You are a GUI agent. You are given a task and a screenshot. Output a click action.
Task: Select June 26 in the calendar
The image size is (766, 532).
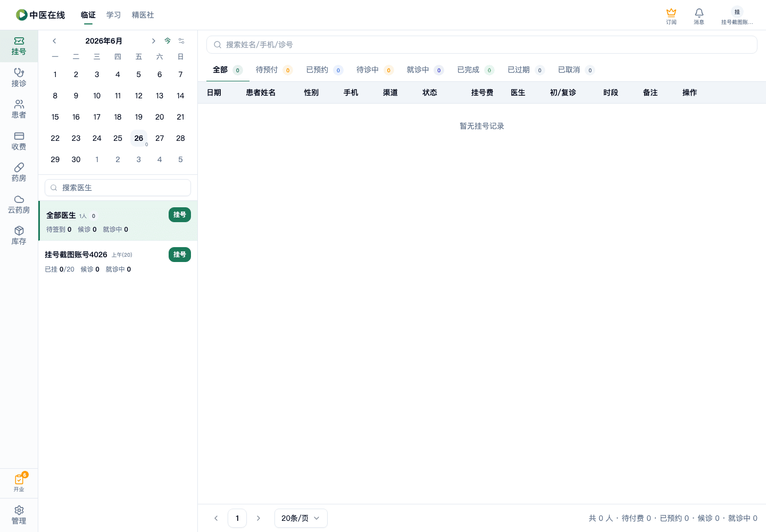click(139, 138)
